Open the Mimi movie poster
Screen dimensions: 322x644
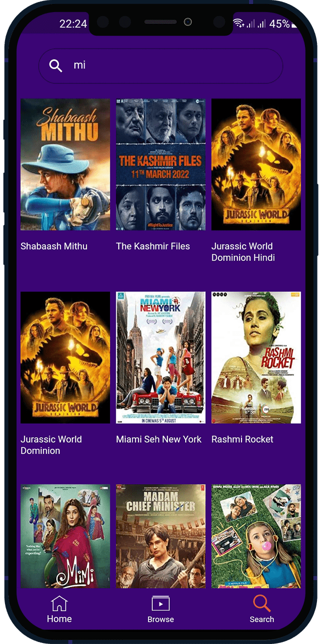pos(65,536)
